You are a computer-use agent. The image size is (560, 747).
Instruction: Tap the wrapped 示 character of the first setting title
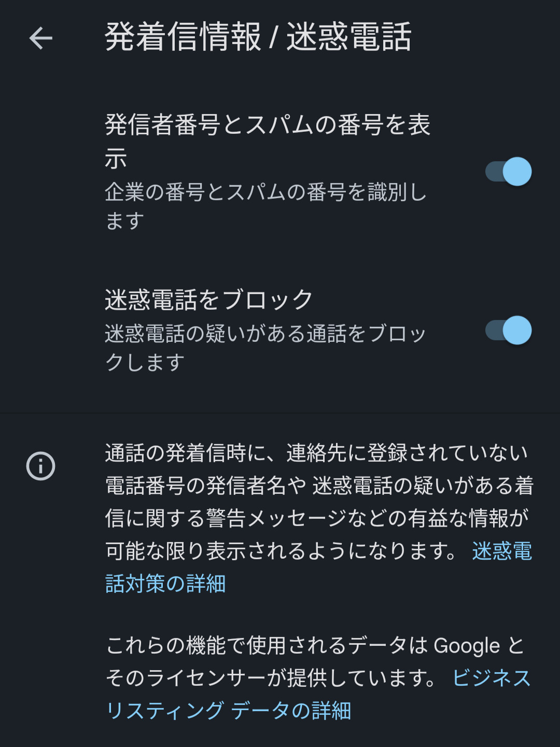click(x=116, y=159)
